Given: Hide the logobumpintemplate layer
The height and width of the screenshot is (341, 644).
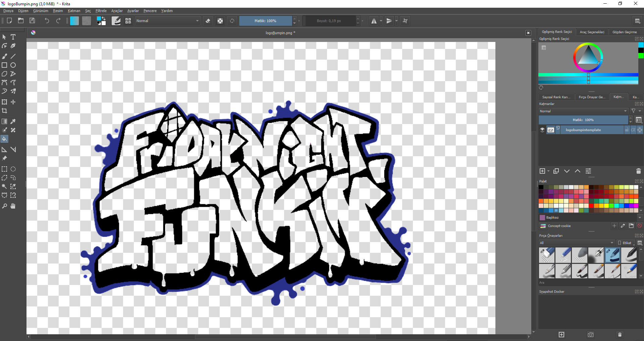Looking at the screenshot, I should 542,130.
